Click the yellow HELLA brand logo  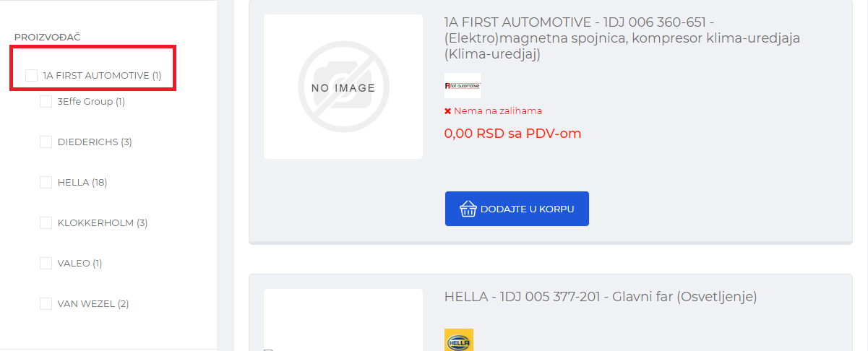(459, 340)
